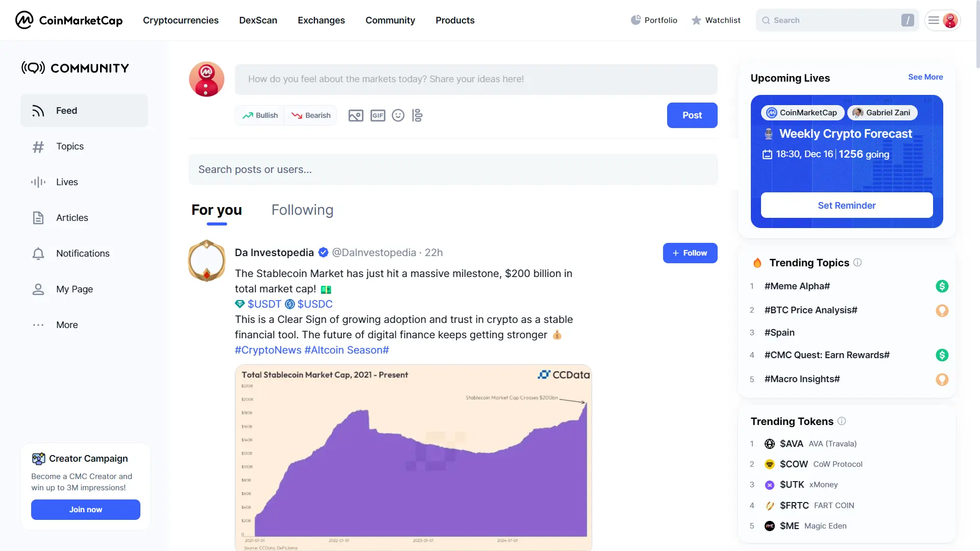The image size is (980, 551).
Task: Click the hamburger menu icon in navbar
Action: point(934,20)
